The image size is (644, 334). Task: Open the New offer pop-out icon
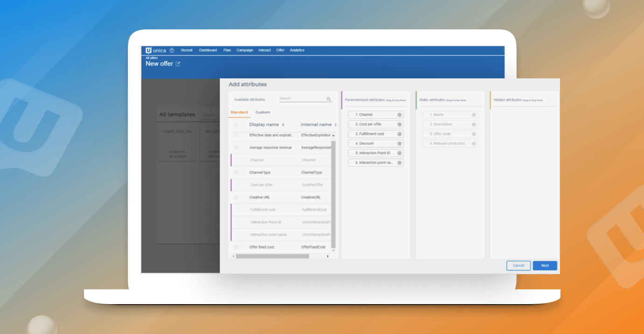(178, 64)
